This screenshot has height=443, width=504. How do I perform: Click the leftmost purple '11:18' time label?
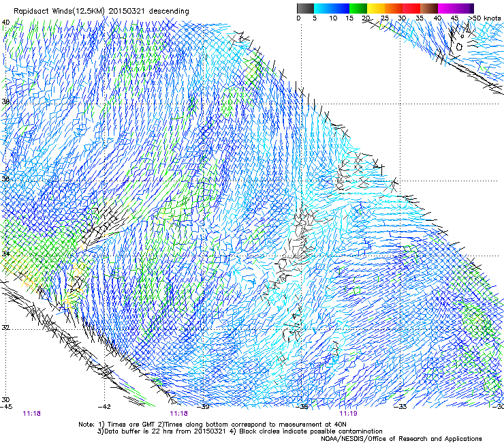click(32, 414)
